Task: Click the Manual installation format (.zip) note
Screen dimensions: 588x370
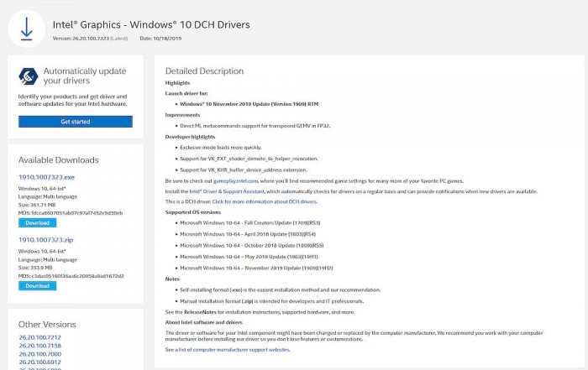Action: click(x=272, y=301)
